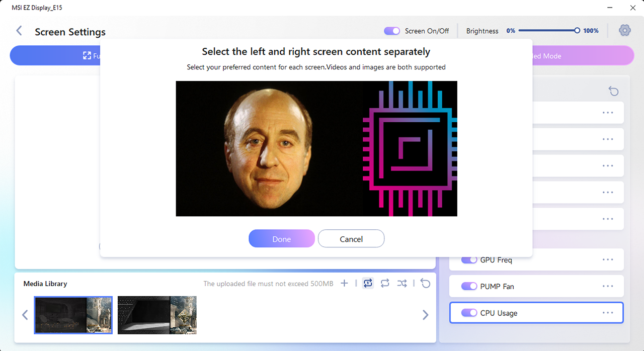Viewport: 644px width, 351px height.
Task: Open CPU Usage more options
Action: 608,313
